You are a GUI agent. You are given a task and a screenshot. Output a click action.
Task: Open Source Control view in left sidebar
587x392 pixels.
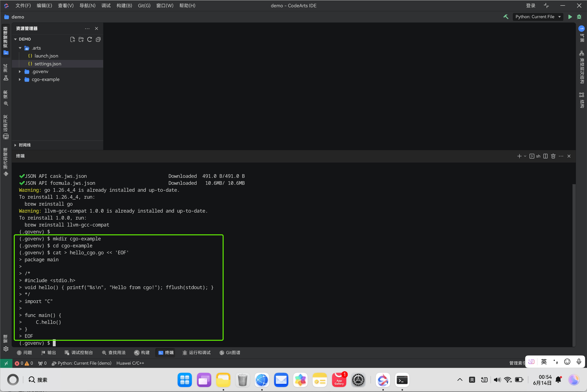click(x=6, y=162)
